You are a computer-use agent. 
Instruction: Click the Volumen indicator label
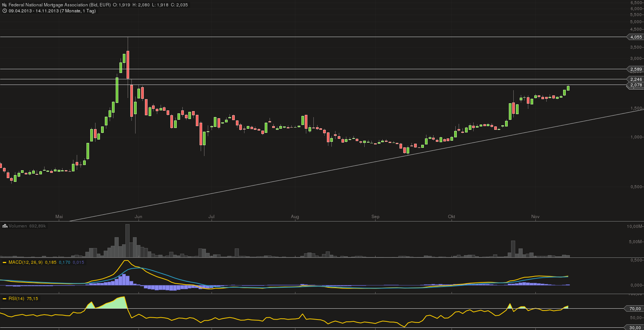18,226
